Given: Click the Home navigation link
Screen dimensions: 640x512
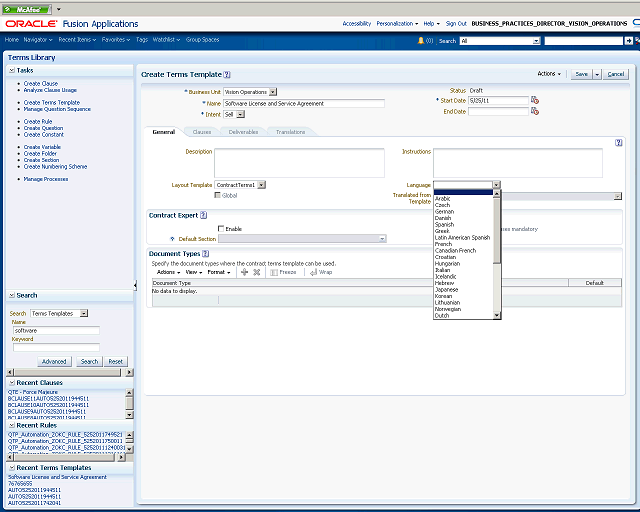Looking at the screenshot, I should (x=11, y=40).
